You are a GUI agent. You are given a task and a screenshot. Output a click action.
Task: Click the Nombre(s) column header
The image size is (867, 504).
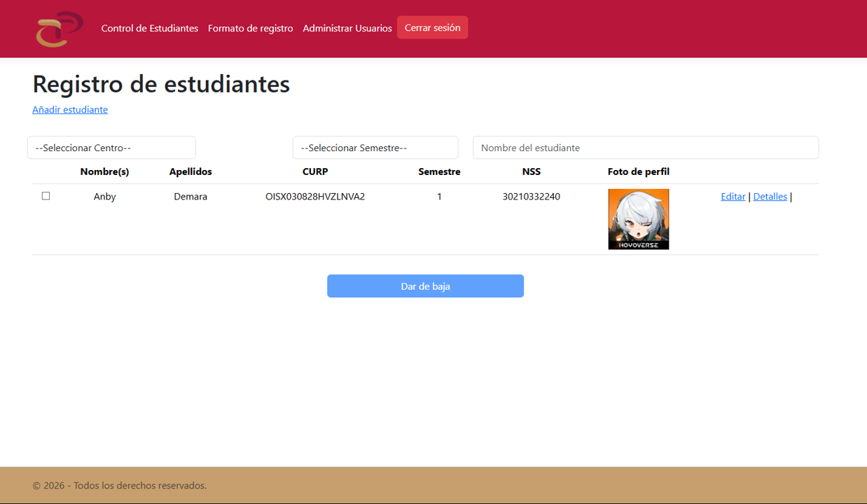point(105,171)
